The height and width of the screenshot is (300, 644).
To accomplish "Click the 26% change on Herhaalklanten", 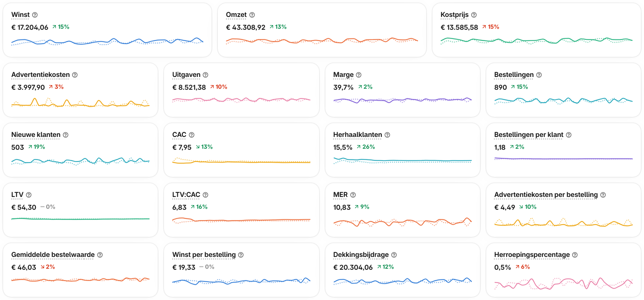I will coord(366,147).
